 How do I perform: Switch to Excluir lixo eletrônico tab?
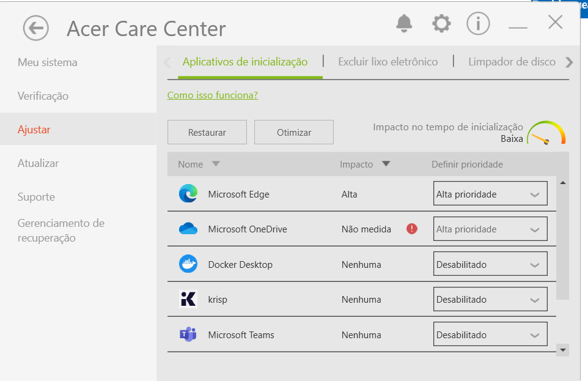point(388,62)
